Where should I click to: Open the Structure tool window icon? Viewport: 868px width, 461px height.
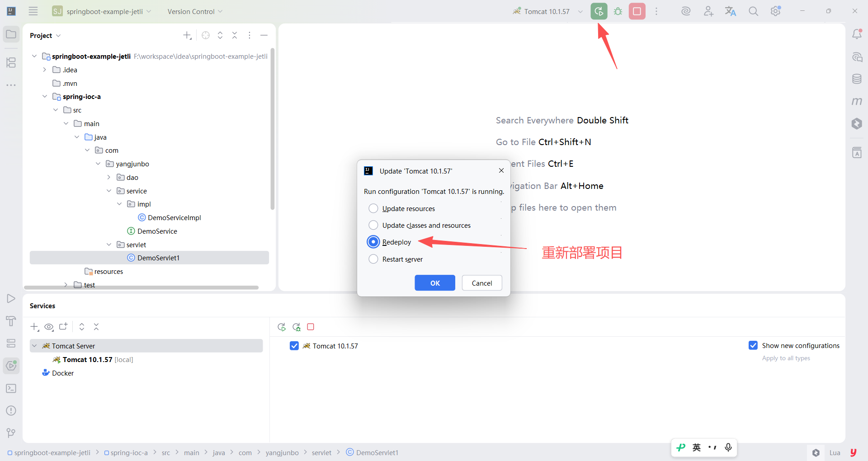point(11,62)
